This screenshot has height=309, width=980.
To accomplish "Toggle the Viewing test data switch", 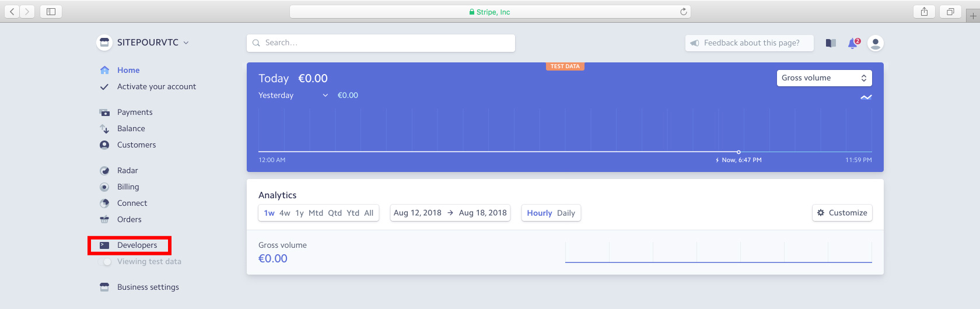I will point(104,262).
